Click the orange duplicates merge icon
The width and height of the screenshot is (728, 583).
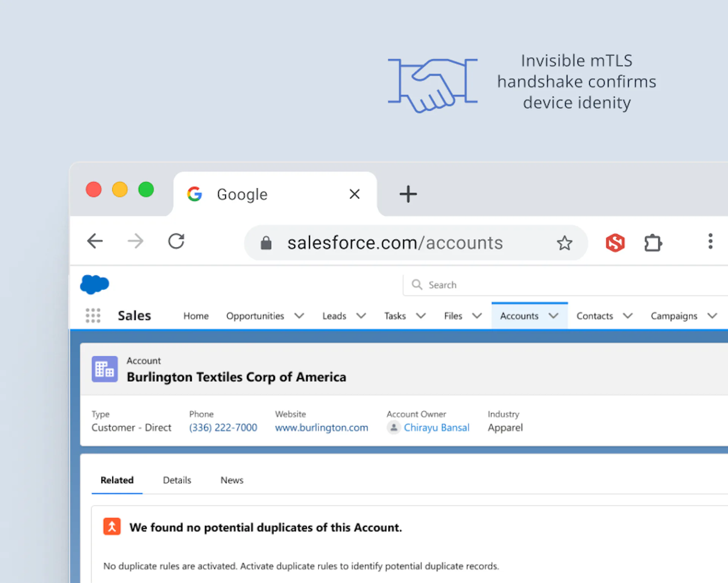pos(112,527)
